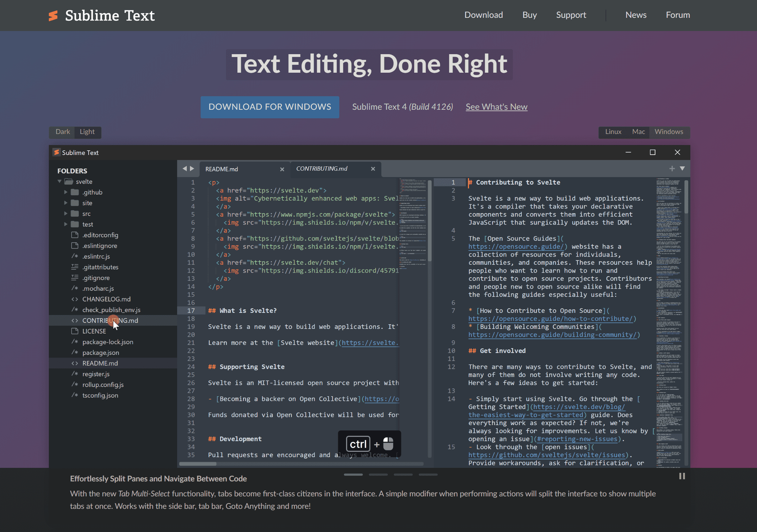Click the Sublime Text logo icon

53,15
